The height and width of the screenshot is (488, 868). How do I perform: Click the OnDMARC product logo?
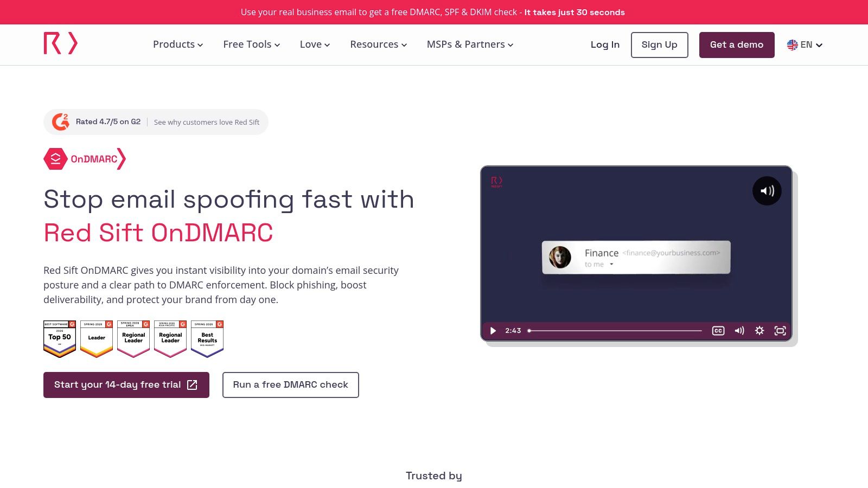pos(85,159)
